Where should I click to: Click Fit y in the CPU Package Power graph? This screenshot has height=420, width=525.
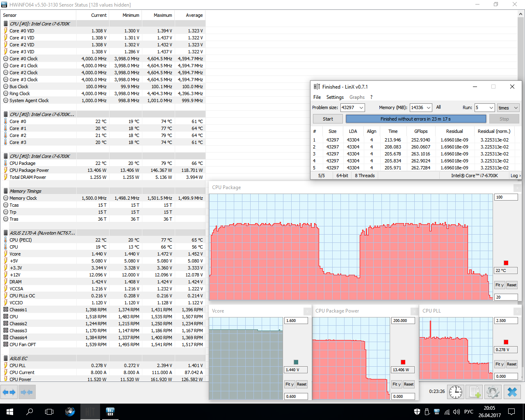(396, 384)
